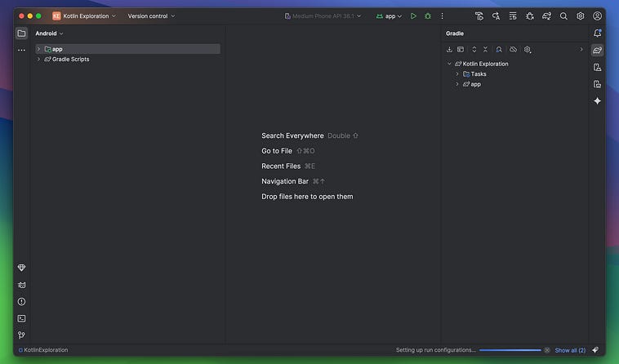Screen dimensions: 619x364
Task: Click the Project folder icon in left sidebar
Action: pyautogui.click(x=21, y=33)
